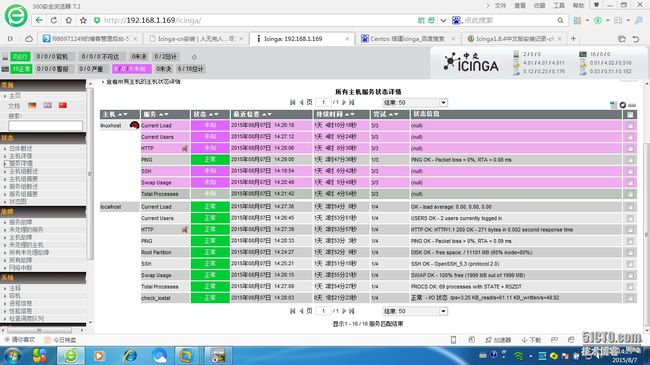This screenshot has height=365, width=650.
Task: Click the green 正常 status cell for linuxhost PING
Action: (210, 159)
